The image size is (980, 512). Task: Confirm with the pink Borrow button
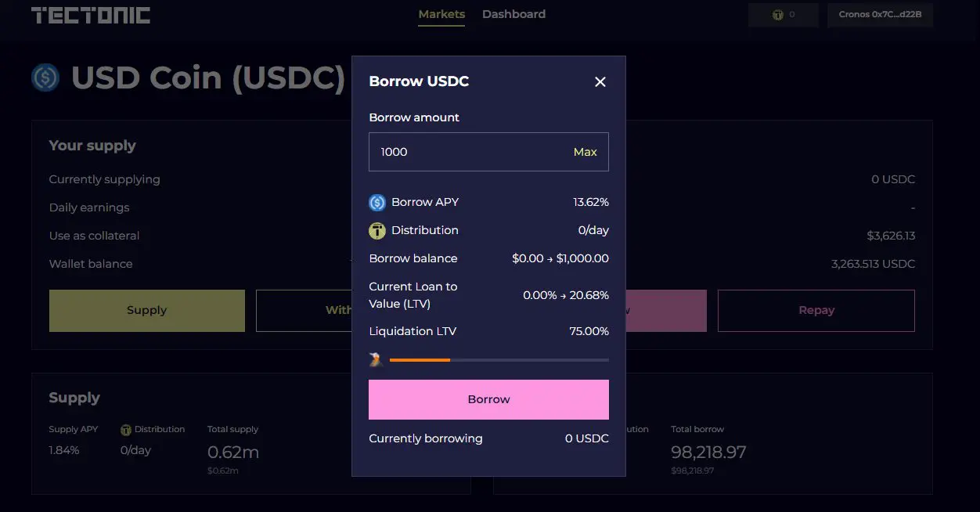pyautogui.click(x=488, y=399)
